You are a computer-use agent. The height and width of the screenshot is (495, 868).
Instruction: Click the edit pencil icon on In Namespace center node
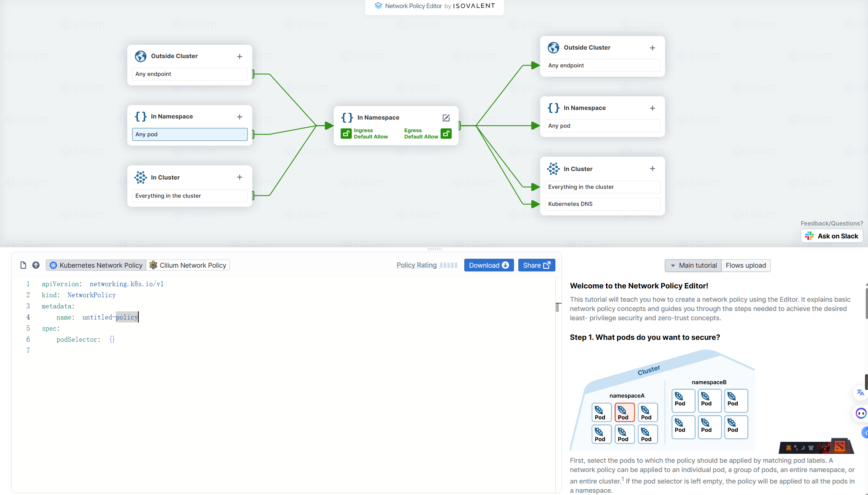pyautogui.click(x=447, y=117)
